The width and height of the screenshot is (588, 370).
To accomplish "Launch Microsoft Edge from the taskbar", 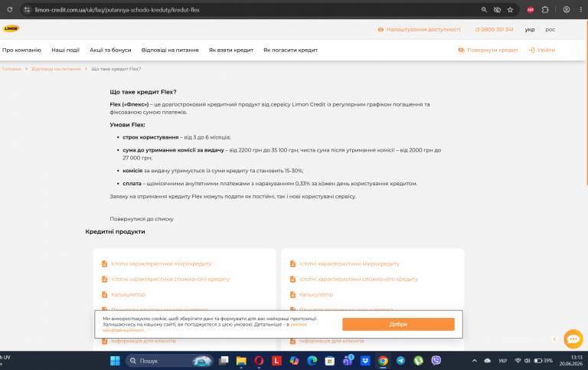I will 312,361.
